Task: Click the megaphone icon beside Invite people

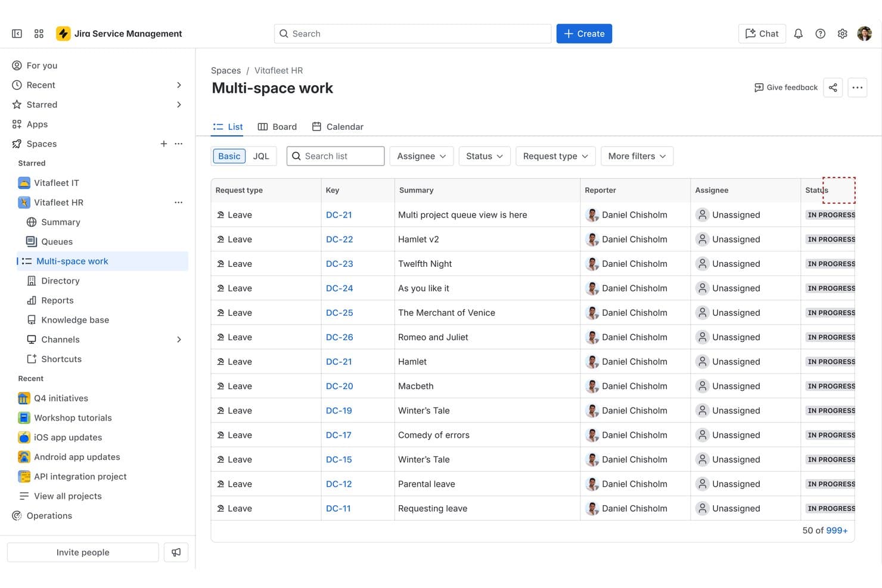Action: point(176,552)
